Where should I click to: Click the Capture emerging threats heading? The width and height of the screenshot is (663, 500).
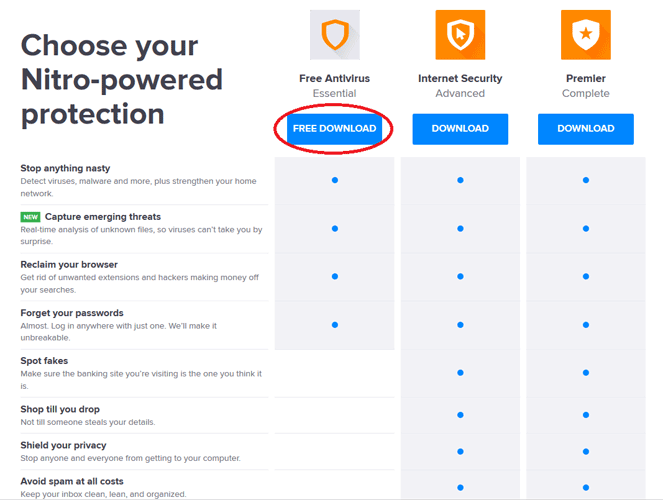[103, 217]
